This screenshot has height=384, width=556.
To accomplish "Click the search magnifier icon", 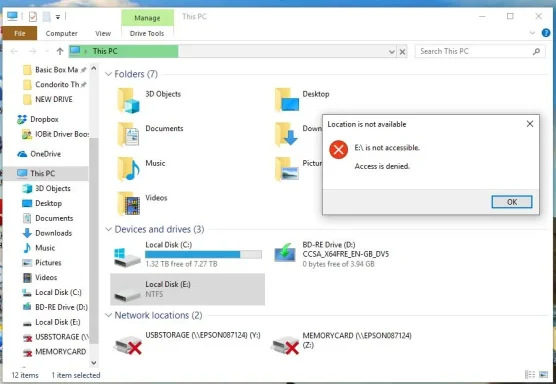I will [536, 51].
